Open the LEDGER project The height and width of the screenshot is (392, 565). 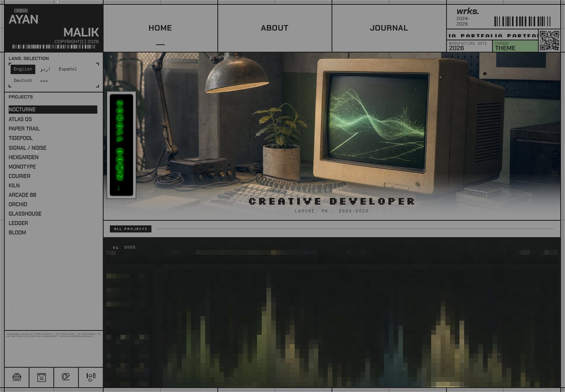coord(18,223)
